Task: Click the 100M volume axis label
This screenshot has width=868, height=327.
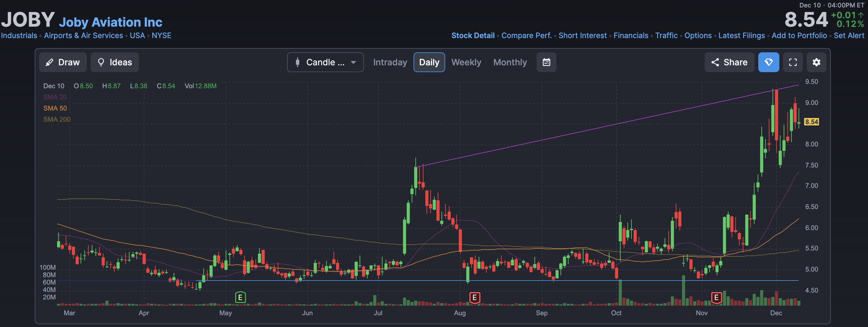Action: (47, 268)
